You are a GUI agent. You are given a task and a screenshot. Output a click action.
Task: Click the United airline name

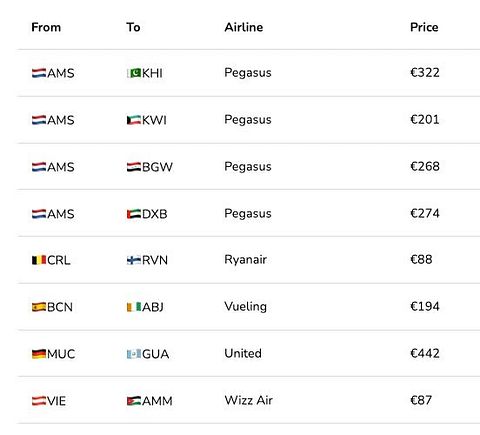(243, 353)
